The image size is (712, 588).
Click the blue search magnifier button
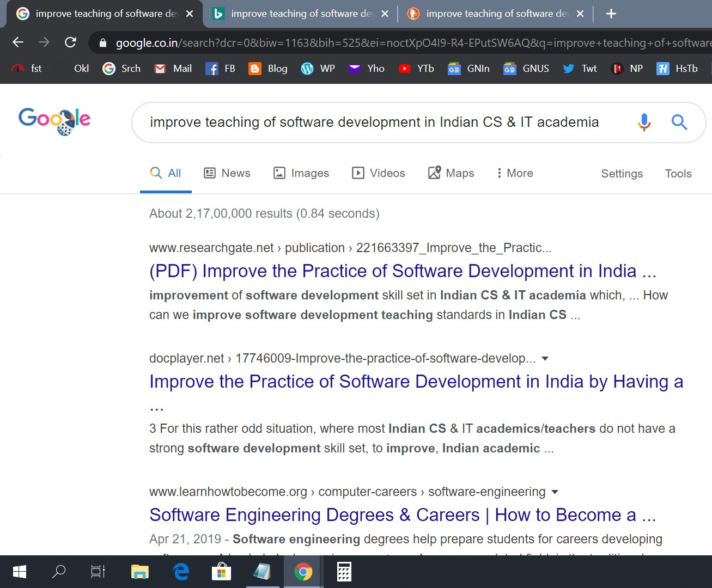coord(679,122)
